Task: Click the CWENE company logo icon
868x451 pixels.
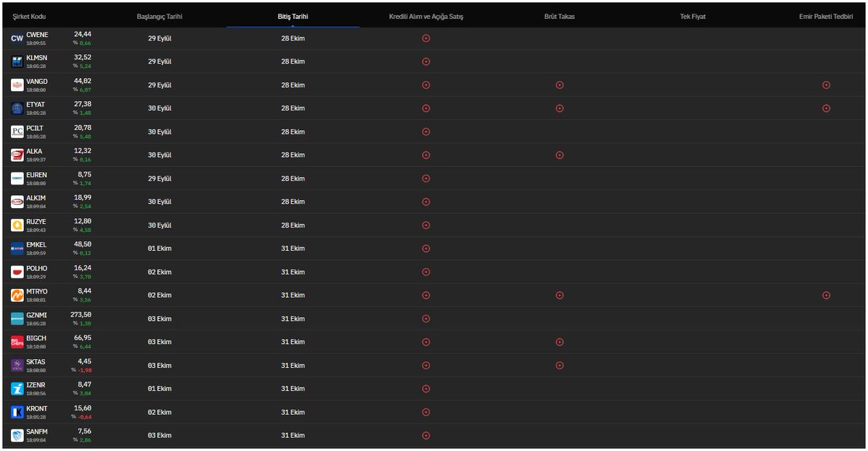Action: click(x=17, y=38)
